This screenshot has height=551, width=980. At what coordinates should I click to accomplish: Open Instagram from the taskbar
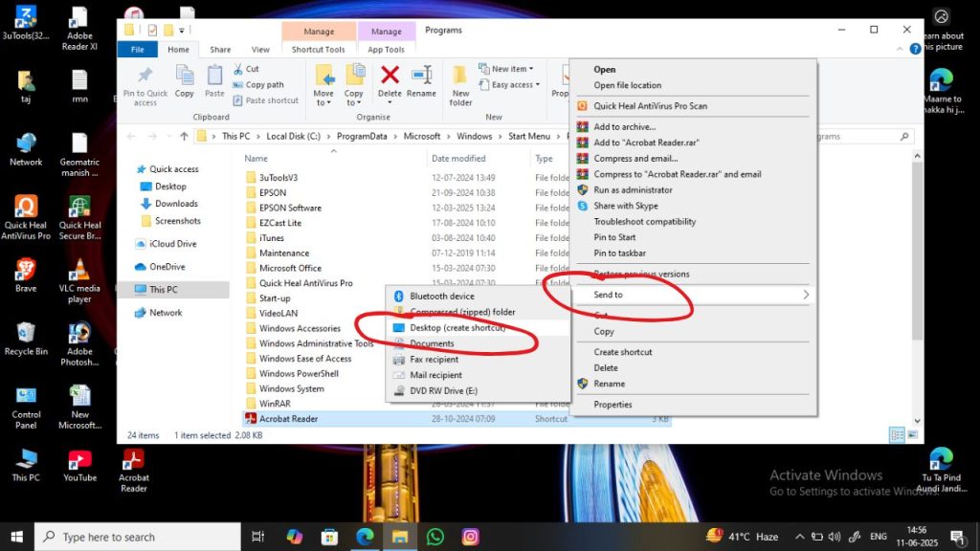pos(470,537)
